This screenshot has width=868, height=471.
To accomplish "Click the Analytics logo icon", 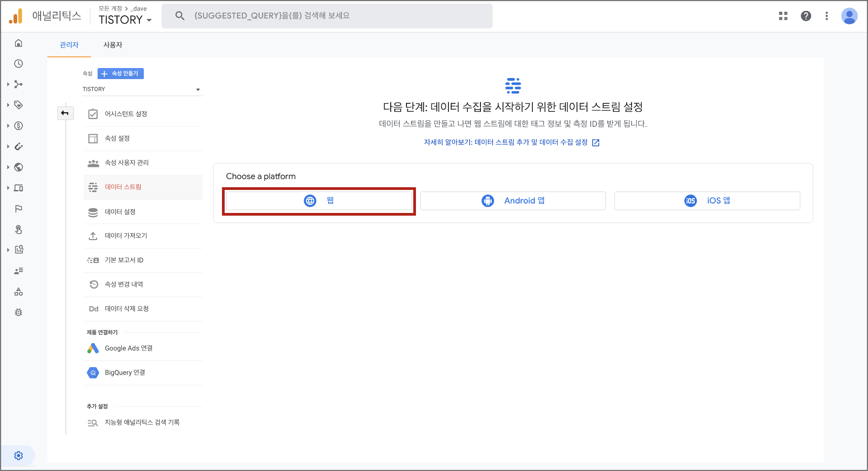I will click(16, 16).
